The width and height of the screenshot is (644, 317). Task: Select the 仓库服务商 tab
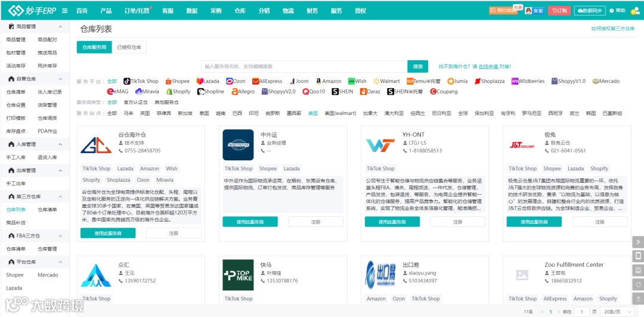point(94,47)
